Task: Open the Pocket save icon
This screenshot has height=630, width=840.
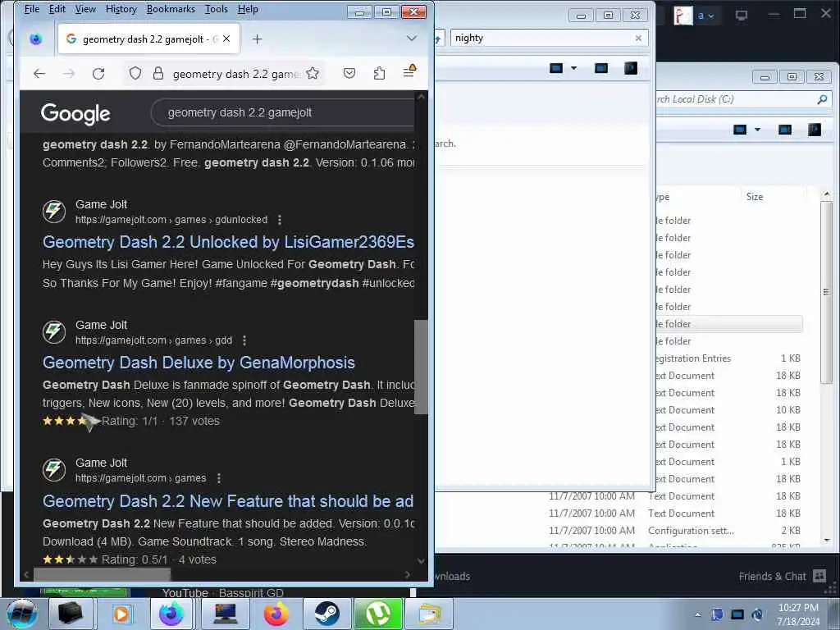Action: click(349, 73)
